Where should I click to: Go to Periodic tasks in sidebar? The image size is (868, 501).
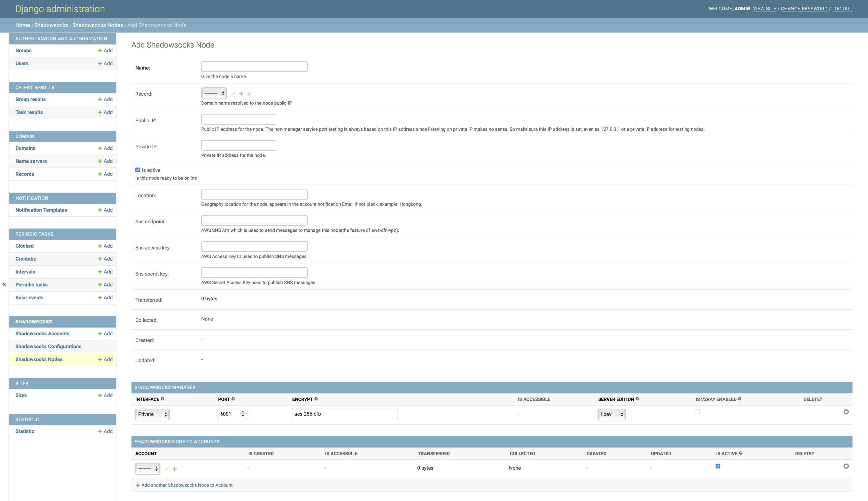tap(32, 285)
